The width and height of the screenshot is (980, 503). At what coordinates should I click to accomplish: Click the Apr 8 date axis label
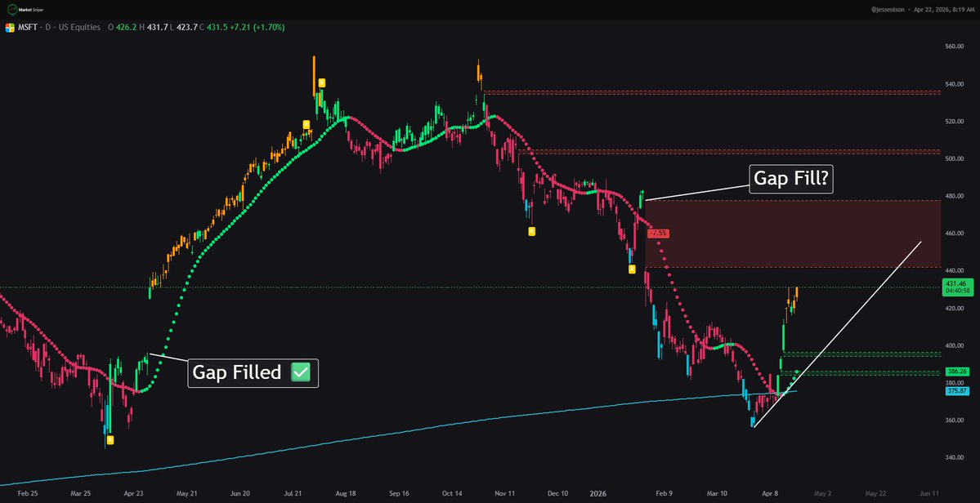tap(770, 493)
